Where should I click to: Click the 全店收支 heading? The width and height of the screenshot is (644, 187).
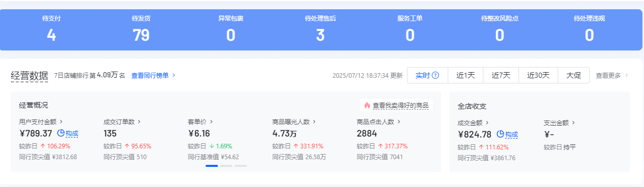coord(472,106)
